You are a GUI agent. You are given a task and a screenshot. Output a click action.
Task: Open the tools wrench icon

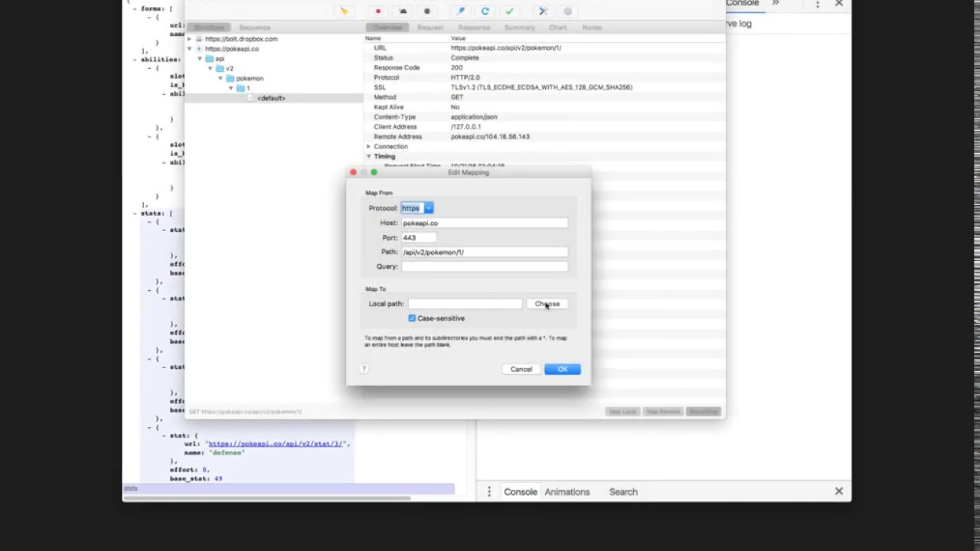point(543,11)
